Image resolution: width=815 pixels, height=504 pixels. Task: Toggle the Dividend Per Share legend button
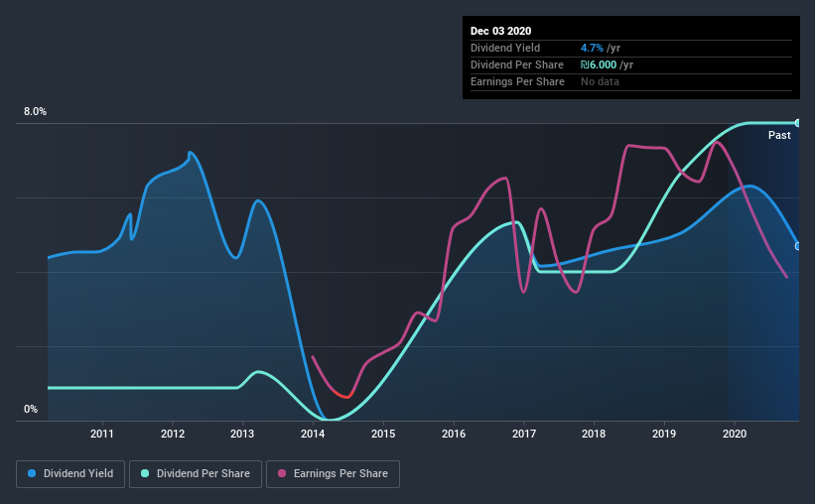(x=196, y=474)
